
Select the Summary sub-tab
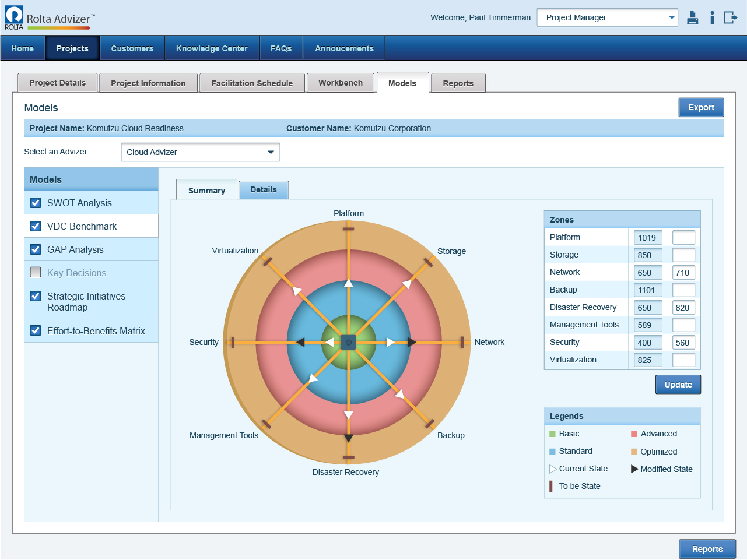(206, 190)
